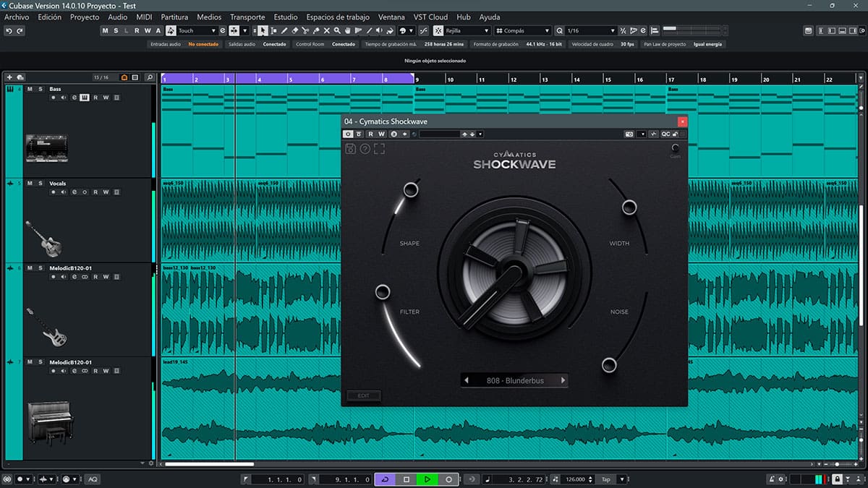
Task: Select the Mute X tool
Action: 327,30
